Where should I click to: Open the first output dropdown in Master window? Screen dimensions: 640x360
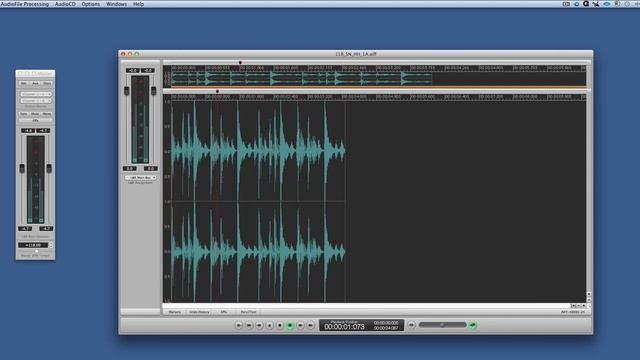[x=36, y=94]
